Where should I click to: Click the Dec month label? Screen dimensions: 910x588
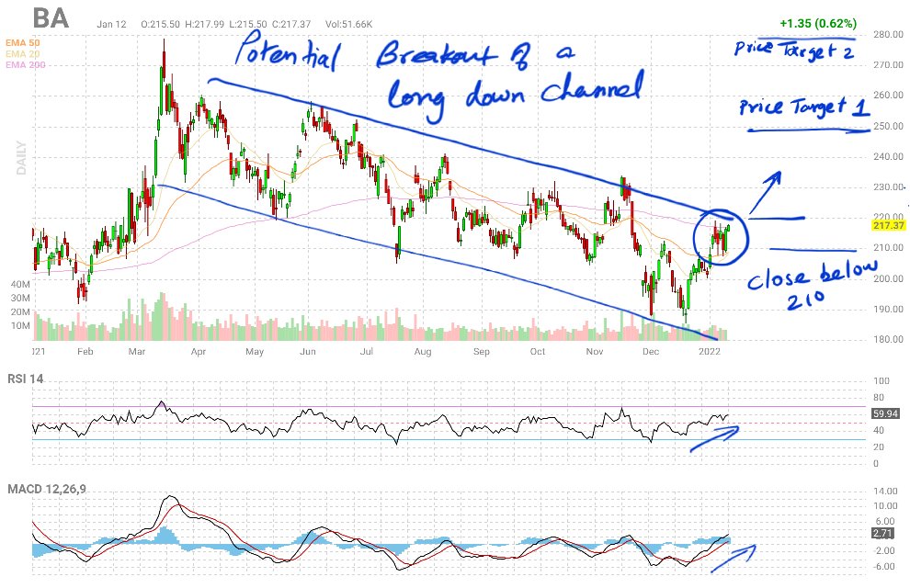tap(651, 351)
